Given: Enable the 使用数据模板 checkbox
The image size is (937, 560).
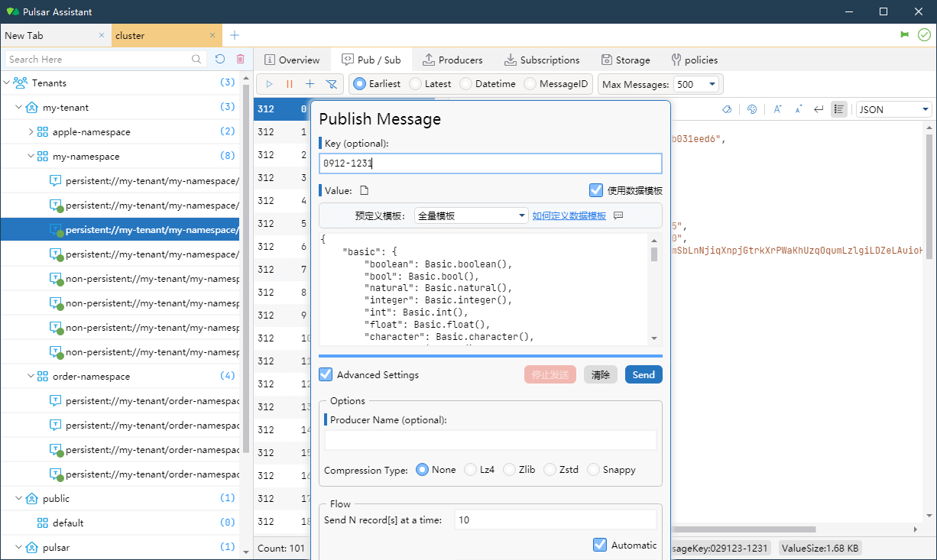Looking at the screenshot, I should (x=597, y=190).
